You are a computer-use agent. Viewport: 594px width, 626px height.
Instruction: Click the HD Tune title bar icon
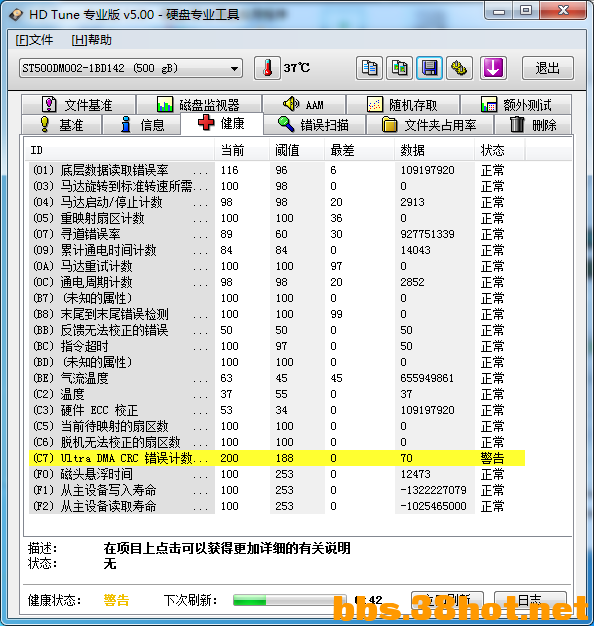click(x=16, y=15)
